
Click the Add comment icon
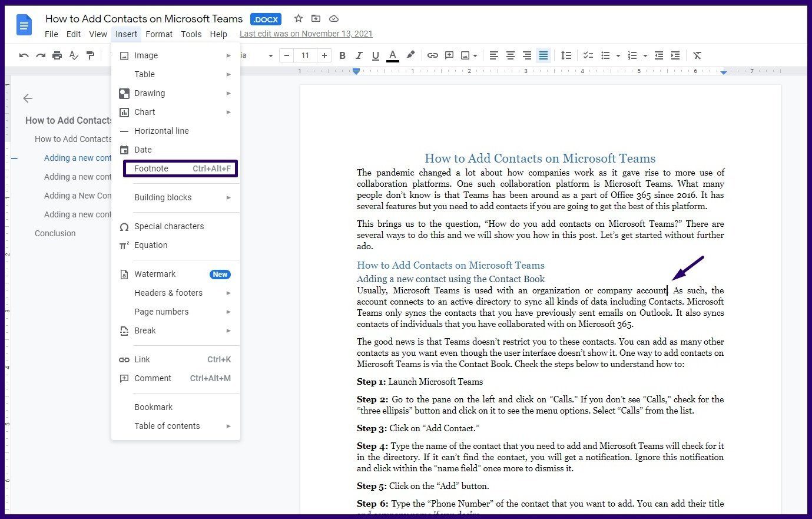click(449, 55)
